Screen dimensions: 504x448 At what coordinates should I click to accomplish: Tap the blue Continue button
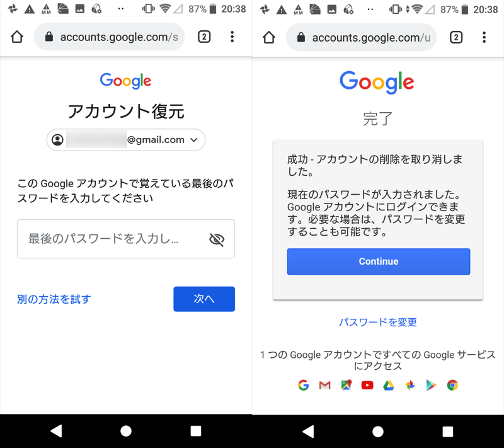pyautogui.click(x=379, y=261)
